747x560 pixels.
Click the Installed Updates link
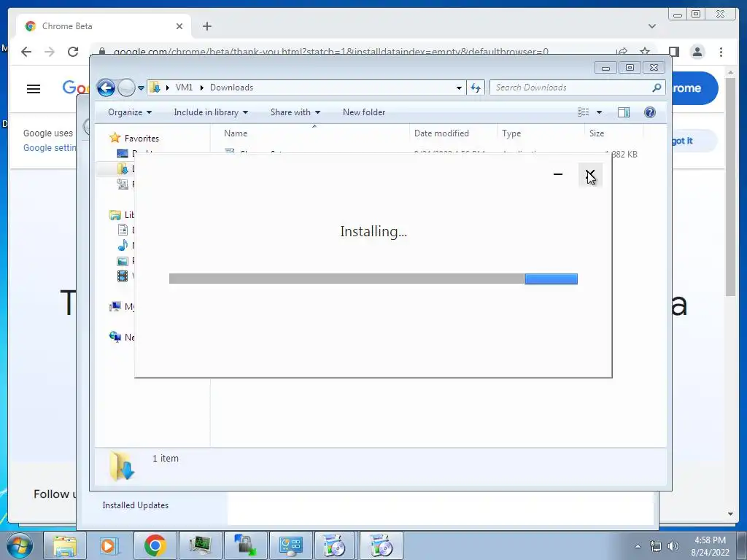[x=135, y=505]
